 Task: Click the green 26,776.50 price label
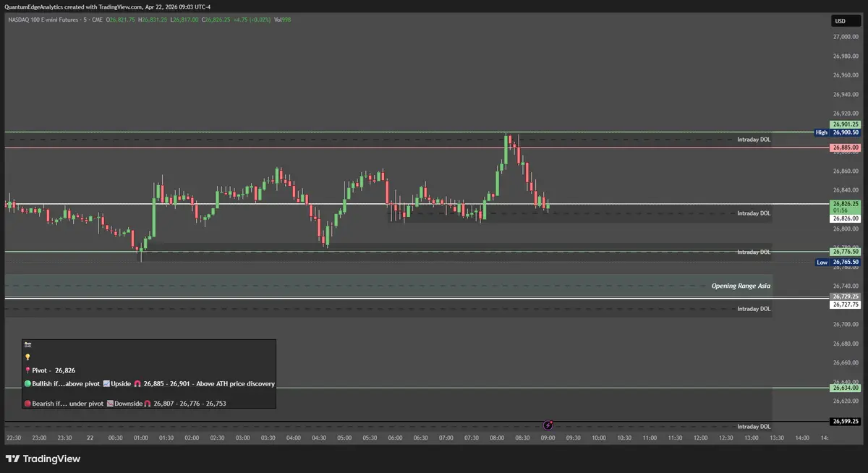pos(846,252)
